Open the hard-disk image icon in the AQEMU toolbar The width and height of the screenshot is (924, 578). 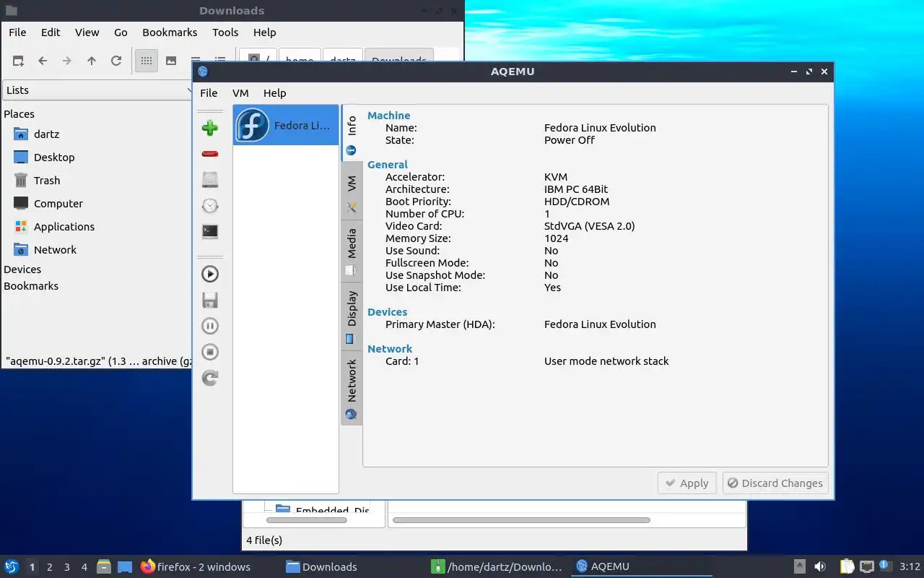click(x=210, y=180)
